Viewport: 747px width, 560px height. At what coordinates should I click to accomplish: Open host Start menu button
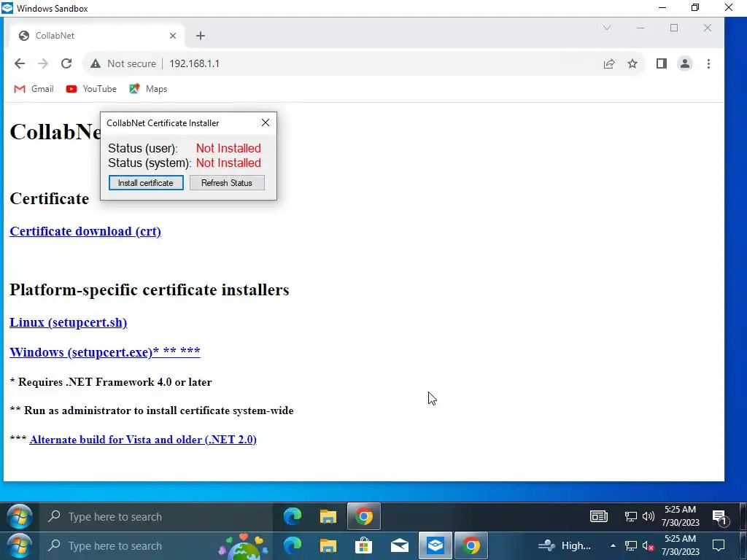[x=20, y=545]
